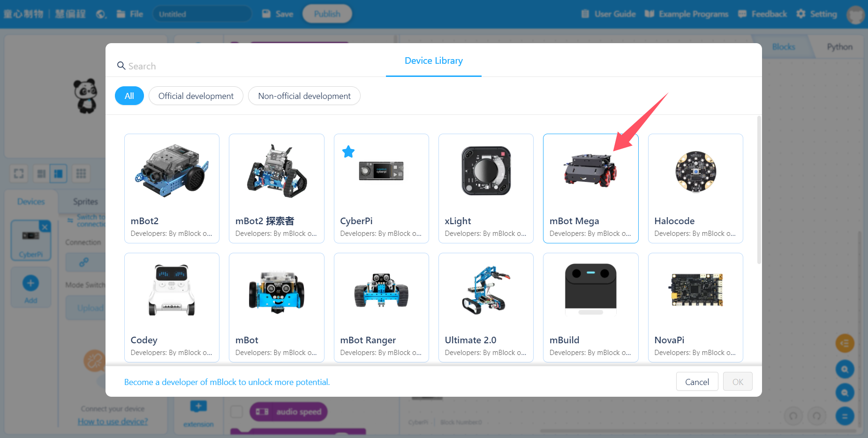Image resolution: width=868 pixels, height=438 pixels.
Task: Select the four-by-four grid layout icon
Action: point(81,174)
